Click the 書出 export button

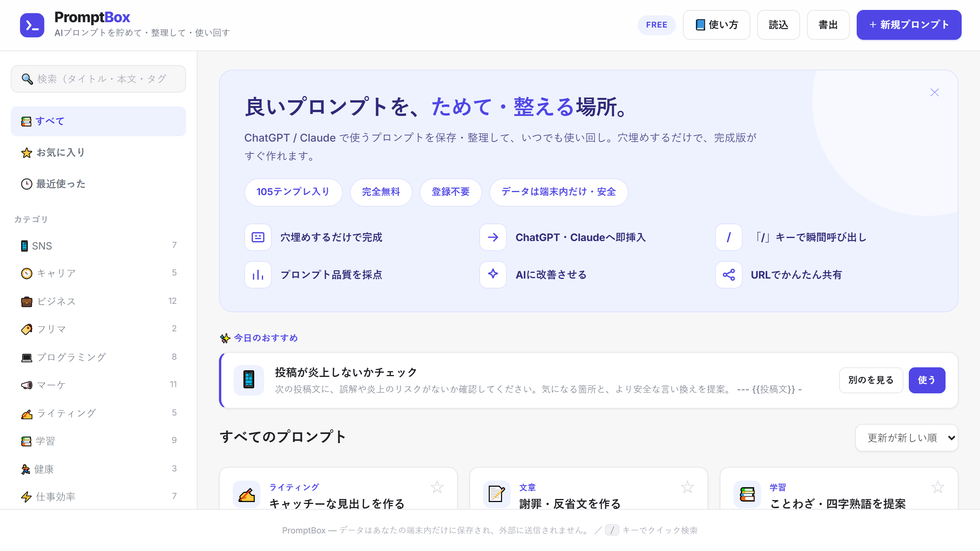coord(828,25)
